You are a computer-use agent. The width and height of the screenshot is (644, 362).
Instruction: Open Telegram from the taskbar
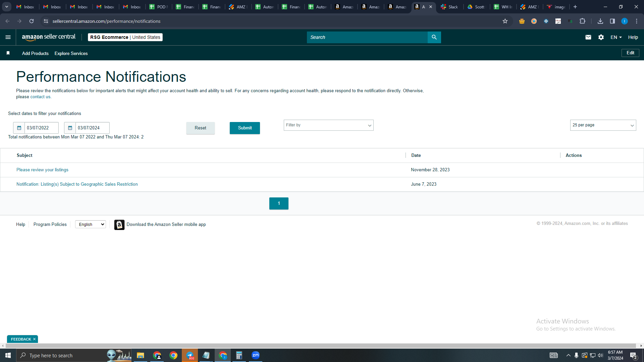click(190, 355)
